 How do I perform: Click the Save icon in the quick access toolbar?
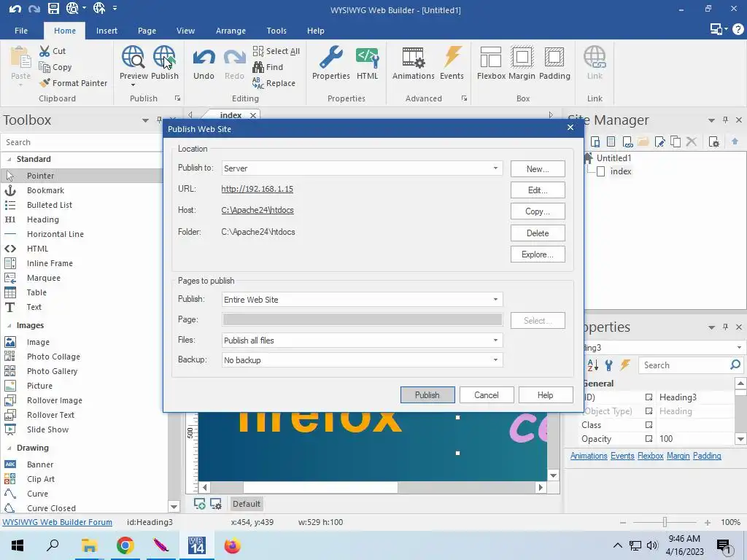pyautogui.click(x=53, y=9)
